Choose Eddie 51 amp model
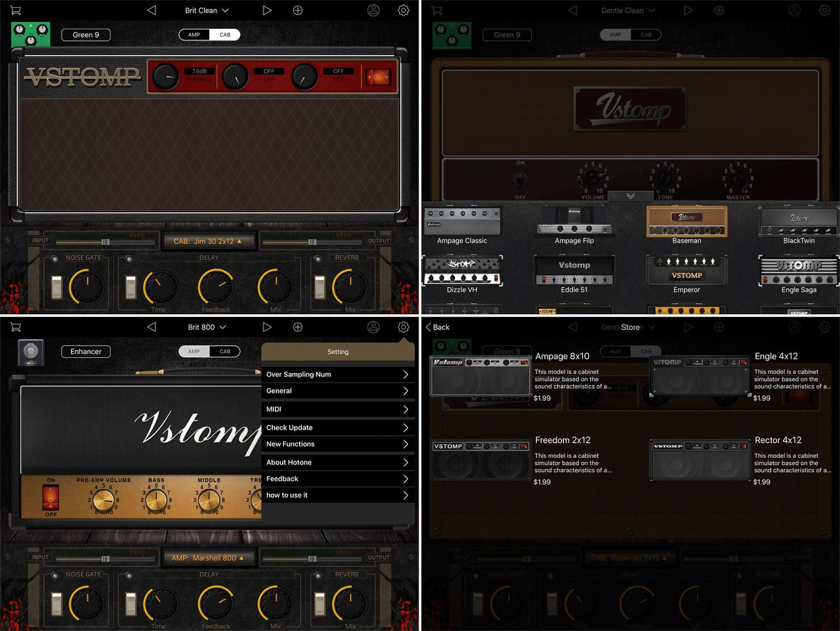 coord(575,275)
